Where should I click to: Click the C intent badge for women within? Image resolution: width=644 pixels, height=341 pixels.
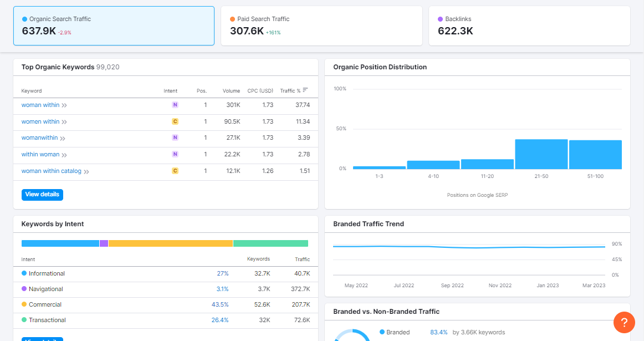pyautogui.click(x=175, y=121)
